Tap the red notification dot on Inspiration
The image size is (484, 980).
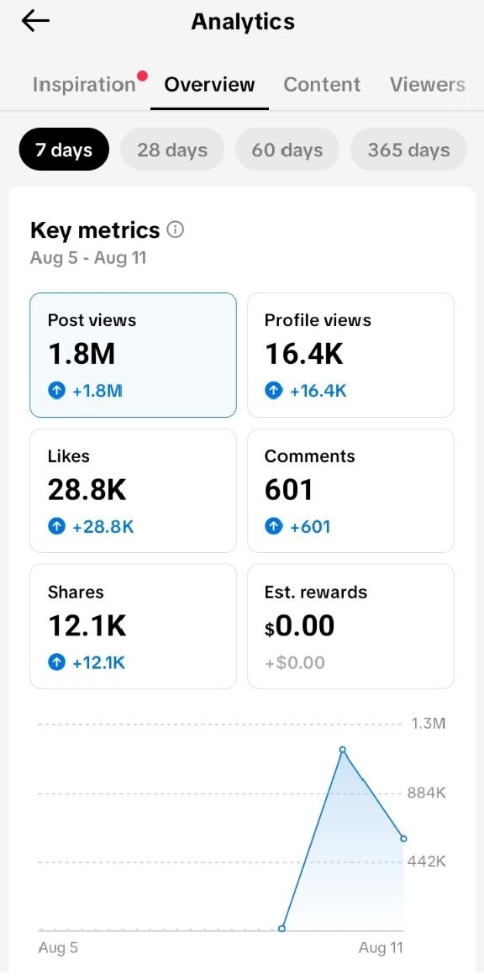(x=142, y=76)
